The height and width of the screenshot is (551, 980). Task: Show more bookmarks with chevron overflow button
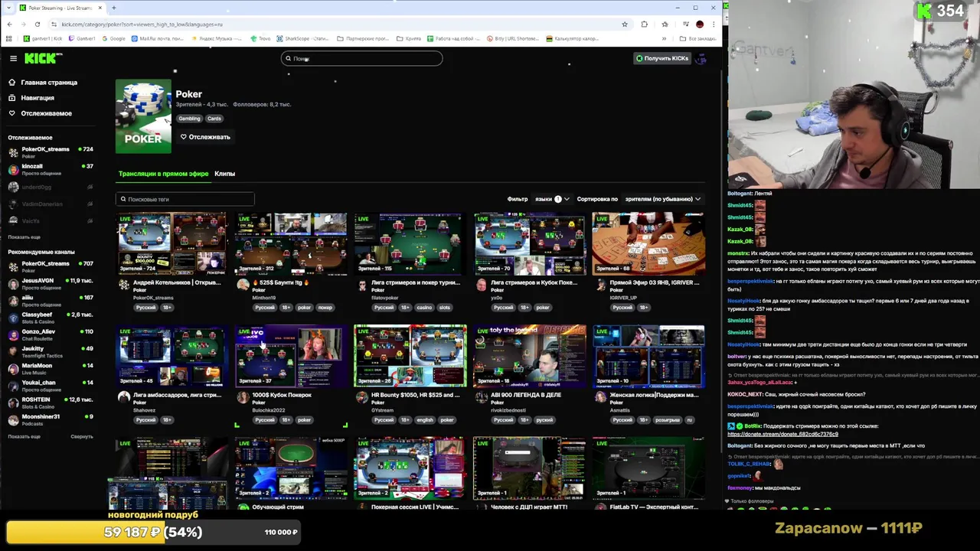[664, 38]
